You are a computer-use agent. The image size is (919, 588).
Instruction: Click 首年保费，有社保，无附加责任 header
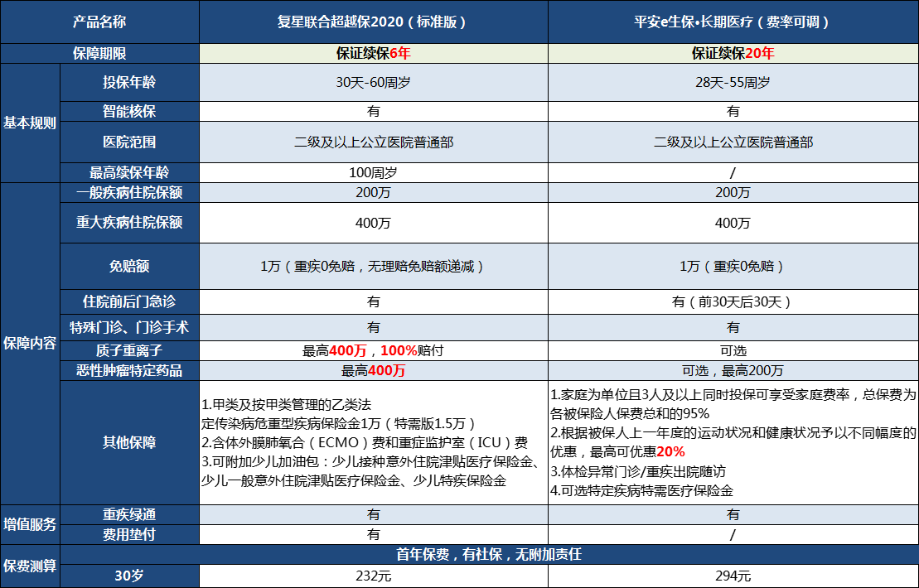click(x=490, y=554)
